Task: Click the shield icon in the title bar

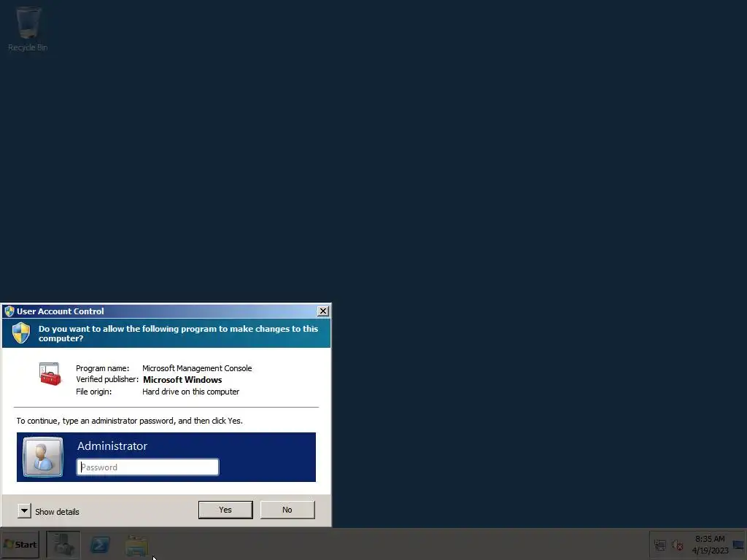Action: click(x=9, y=311)
